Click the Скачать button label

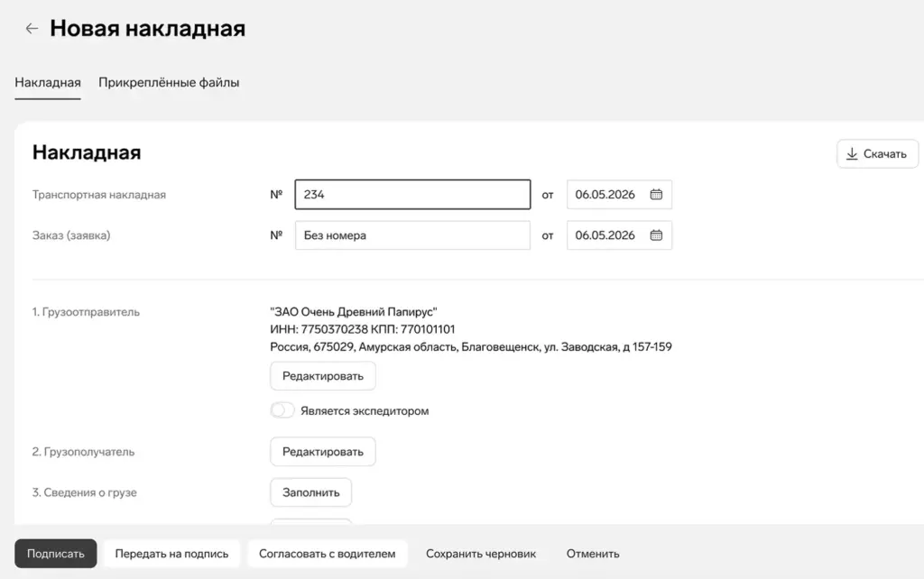tap(884, 153)
